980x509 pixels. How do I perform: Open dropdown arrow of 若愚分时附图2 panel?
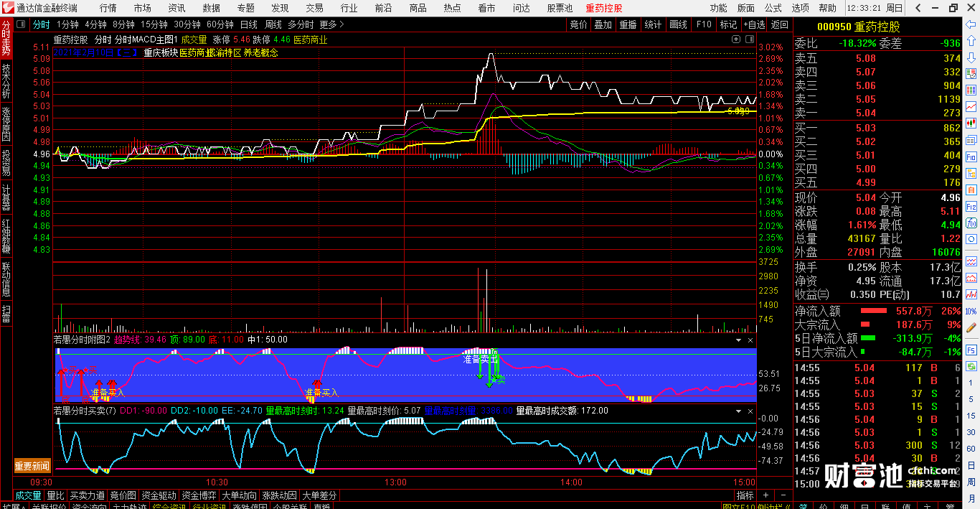[738, 340]
